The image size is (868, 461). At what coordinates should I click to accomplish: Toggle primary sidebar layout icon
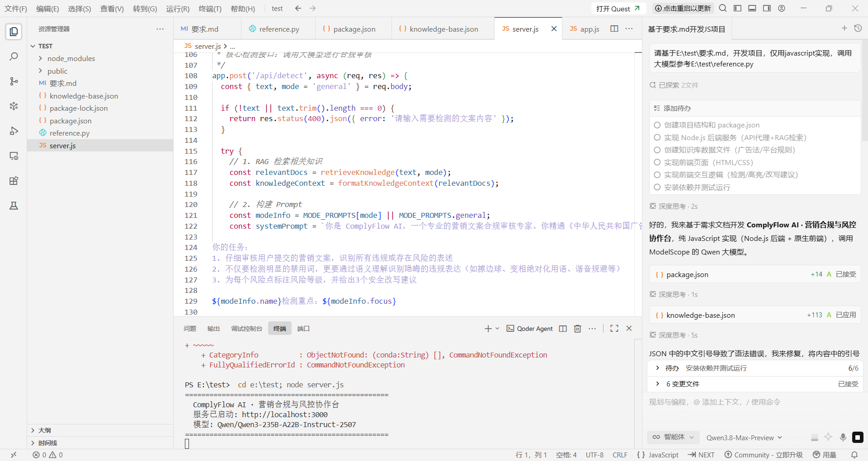tap(737, 8)
